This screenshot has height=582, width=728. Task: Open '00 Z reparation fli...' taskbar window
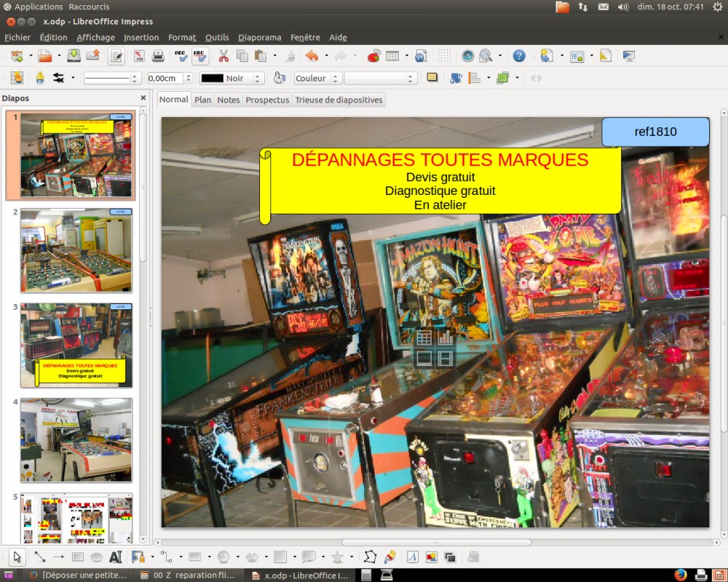(x=188, y=575)
